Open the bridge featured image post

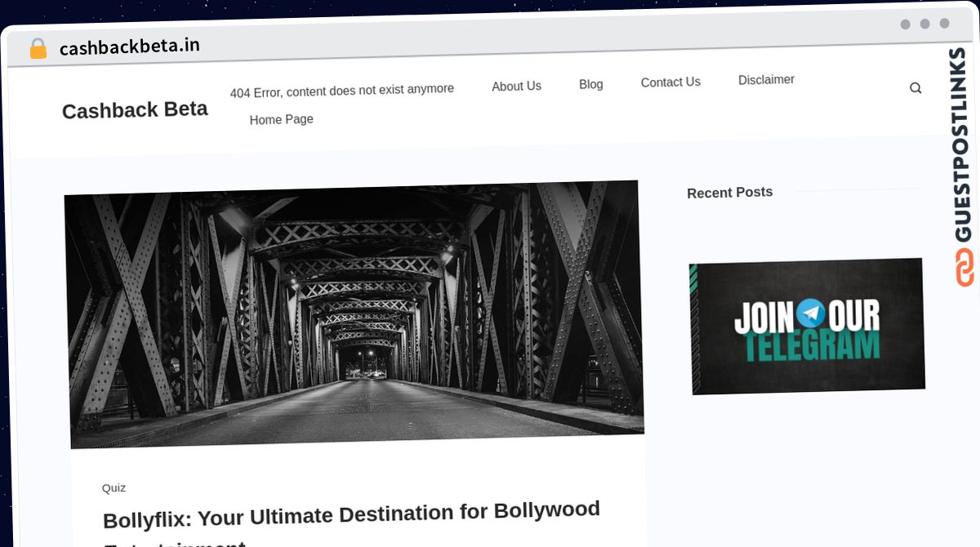point(354,314)
